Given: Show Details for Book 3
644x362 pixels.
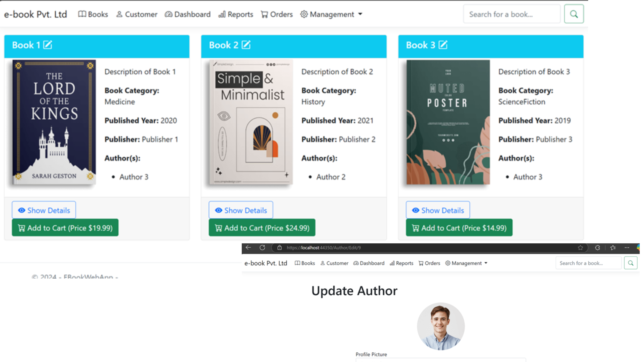Looking at the screenshot, I should coord(438,210).
